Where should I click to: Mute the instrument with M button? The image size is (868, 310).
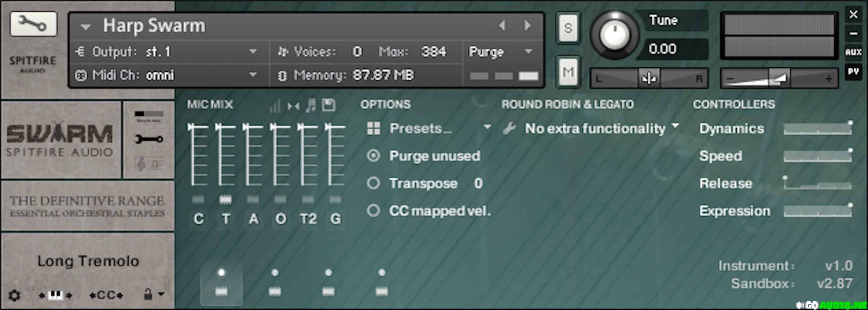click(x=568, y=72)
